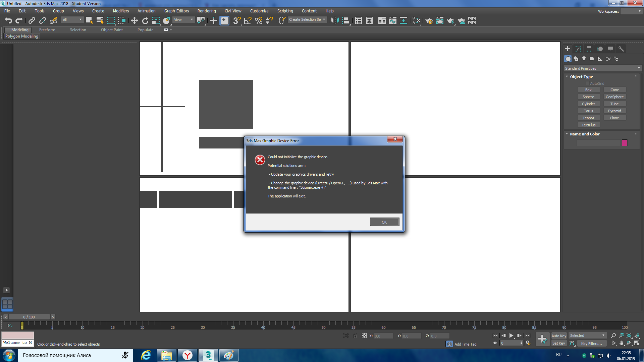This screenshot has width=644, height=362.
Task: Open the Create Selection Set dropdown
Action: (x=307, y=20)
